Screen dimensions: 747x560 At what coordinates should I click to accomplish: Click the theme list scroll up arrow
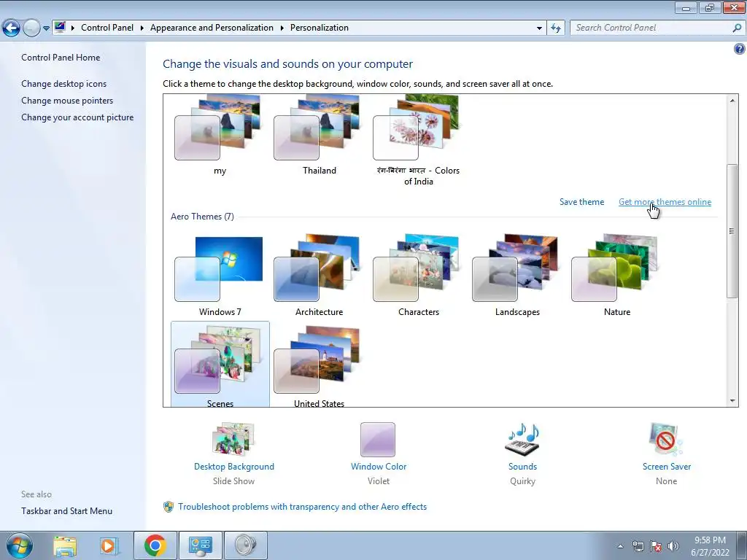tap(732, 101)
